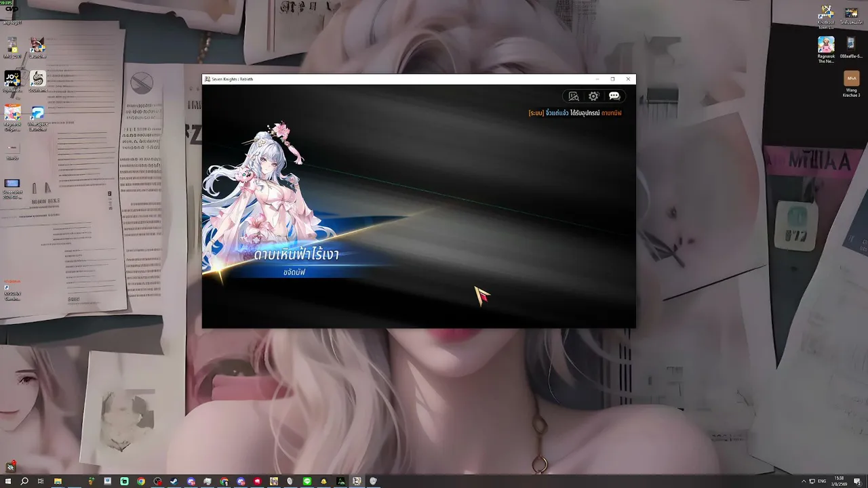Open Task View on the taskbar
The height and width of the screenshot is (488, 868).
pos(41,481)
